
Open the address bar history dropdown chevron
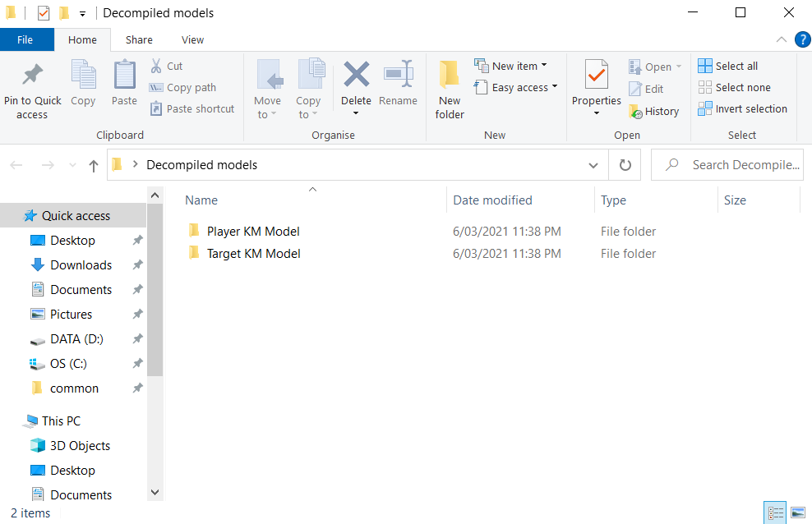(593, 165)
